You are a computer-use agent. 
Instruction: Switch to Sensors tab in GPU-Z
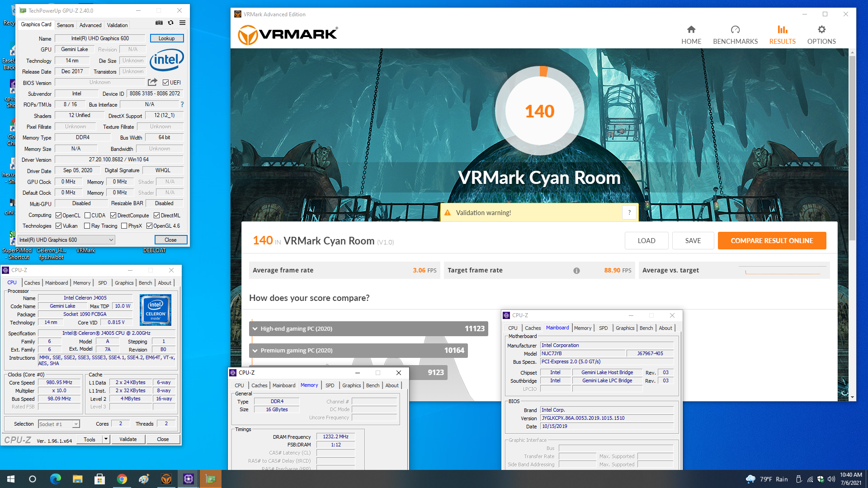[65, 25]
